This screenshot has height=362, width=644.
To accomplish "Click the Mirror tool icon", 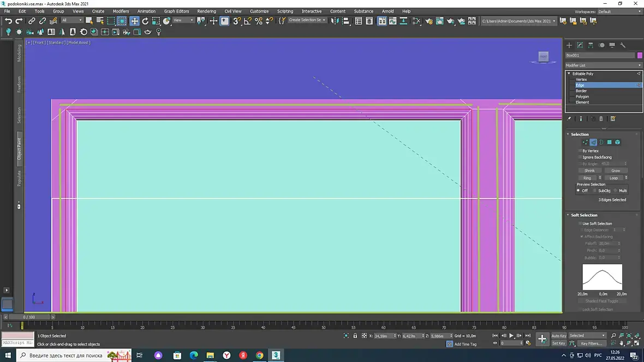I will [335, 21].
